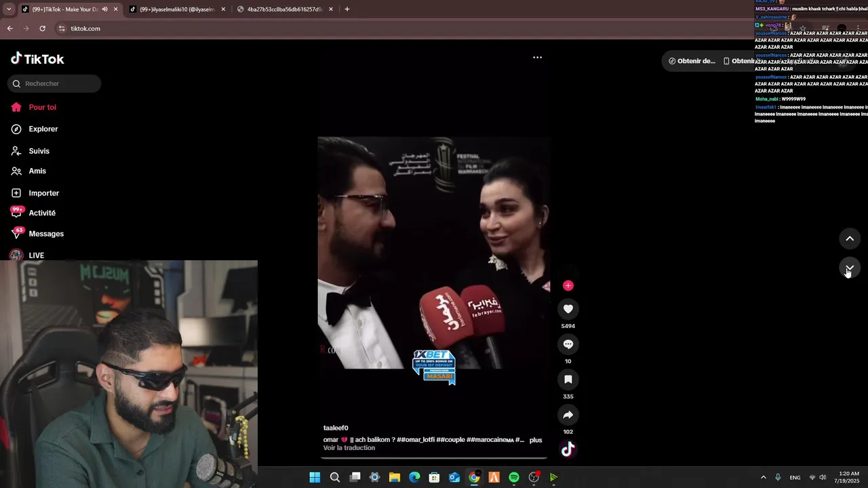868x488 pixels.
Task: Open the ENG language switcher
Action: pyautogui.click(x=795, y=477)
